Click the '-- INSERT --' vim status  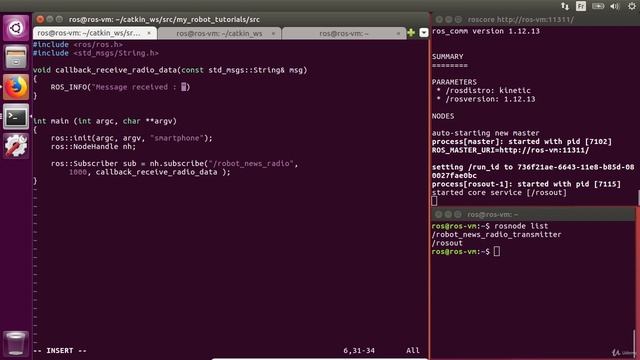click(x=60, y=351)
